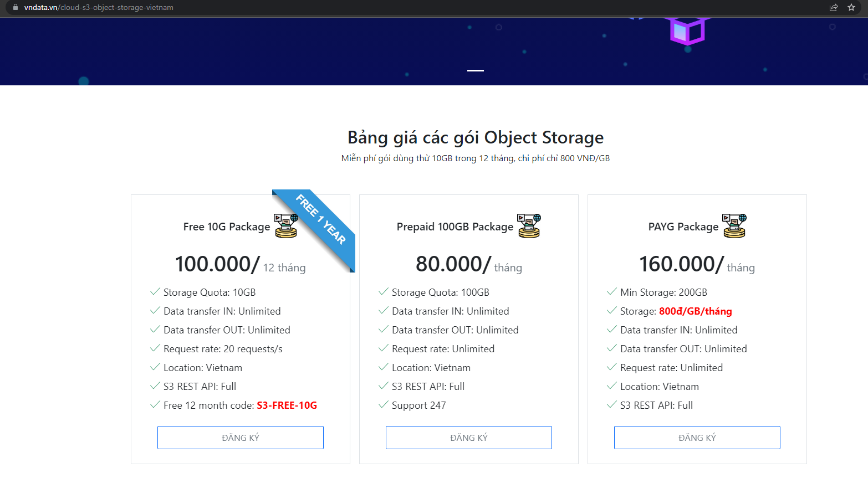This screenshot has height=478, width=868.
Task: Click the S3-FREE-10G promo code text
Action: pyautogui.click(x=287, y=405)
